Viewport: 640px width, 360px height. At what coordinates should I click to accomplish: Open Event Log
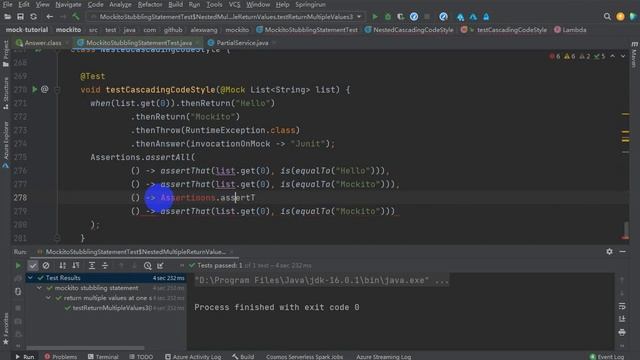[x=607, y=356]
